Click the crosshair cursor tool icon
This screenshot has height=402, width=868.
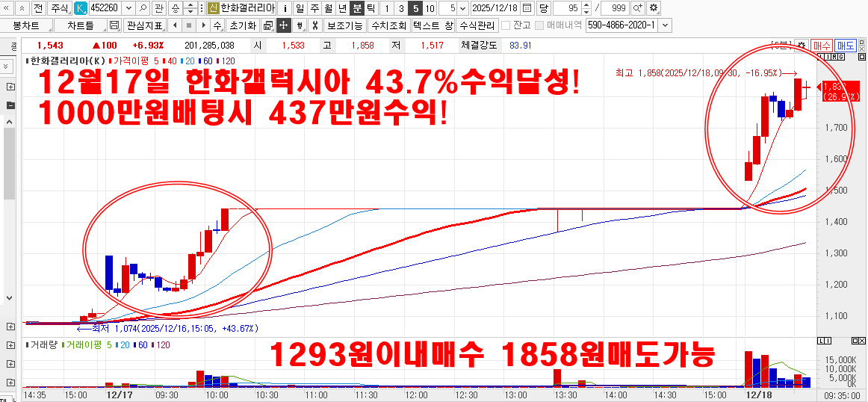[283, 25]
